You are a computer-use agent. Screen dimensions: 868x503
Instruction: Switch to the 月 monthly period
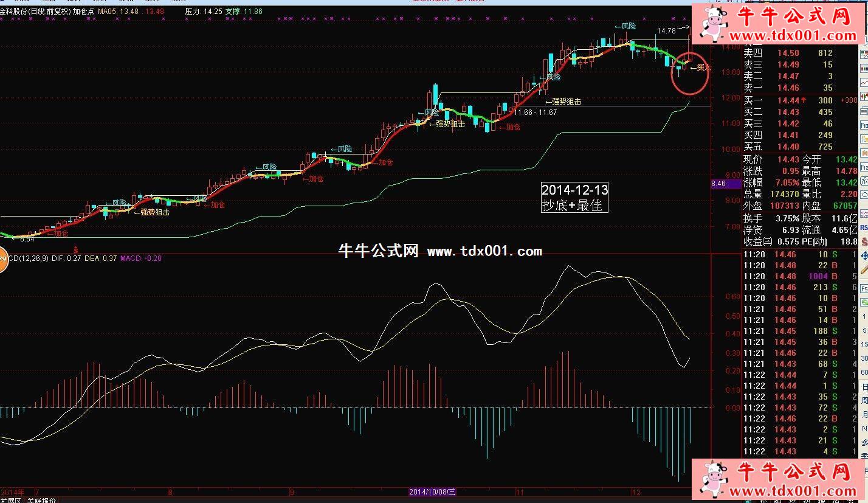click(864, 414)
